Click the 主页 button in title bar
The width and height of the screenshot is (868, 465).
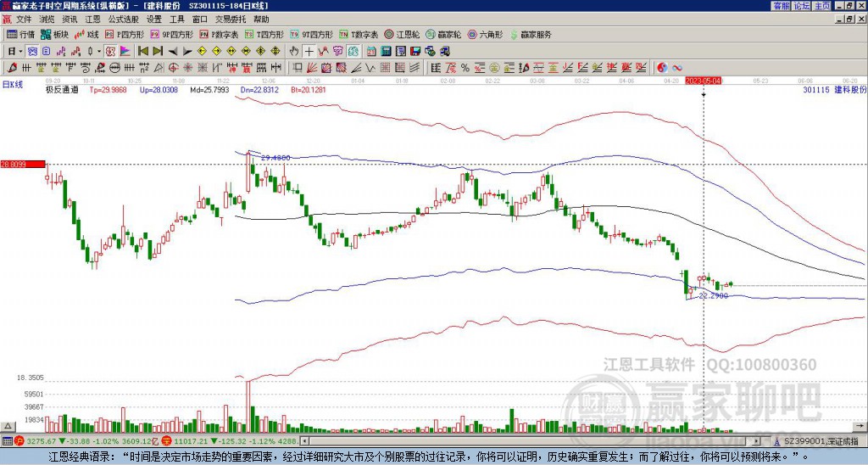[x=822, y=6]
